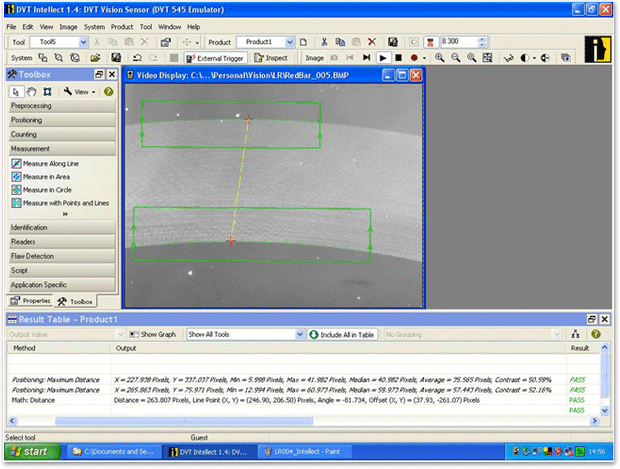Open the Image menu
Viewport: 620px width, 469px height.
(68, 26)
